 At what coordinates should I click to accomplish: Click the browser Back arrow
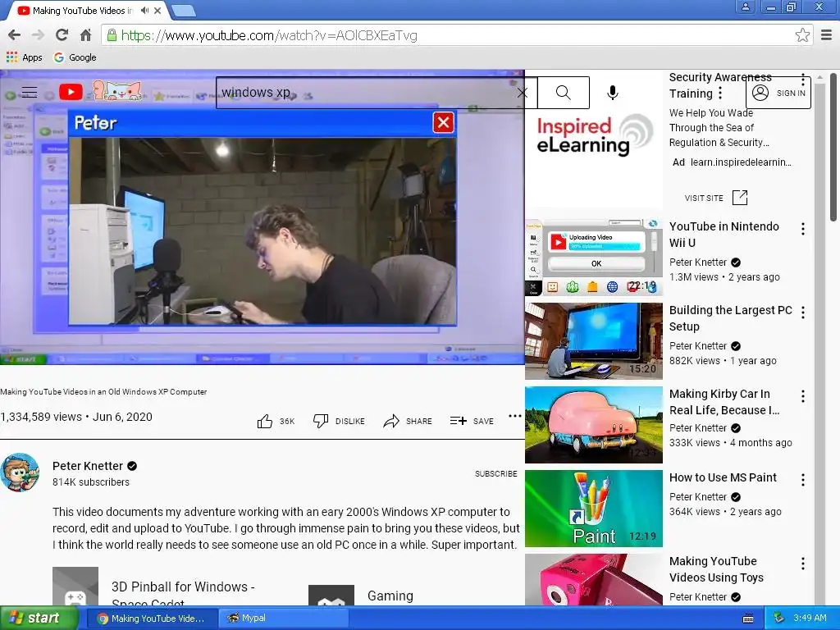(15, 35)
